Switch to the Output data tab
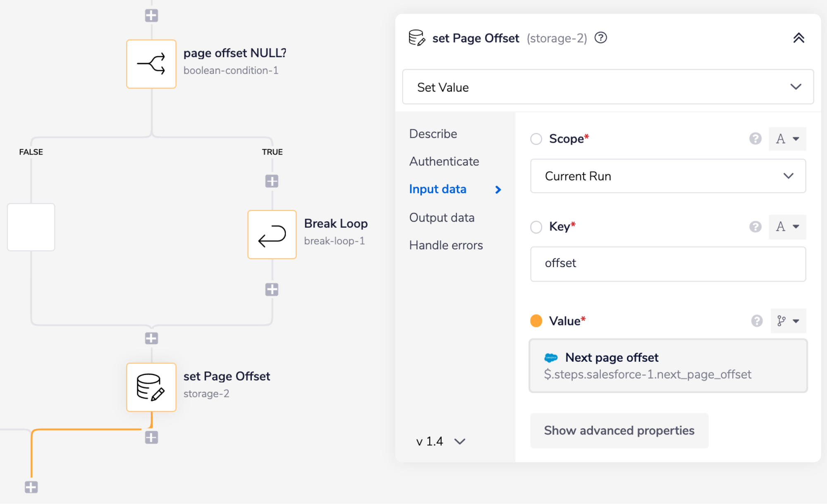The image size is (827, 504). (x=442, y=217)
